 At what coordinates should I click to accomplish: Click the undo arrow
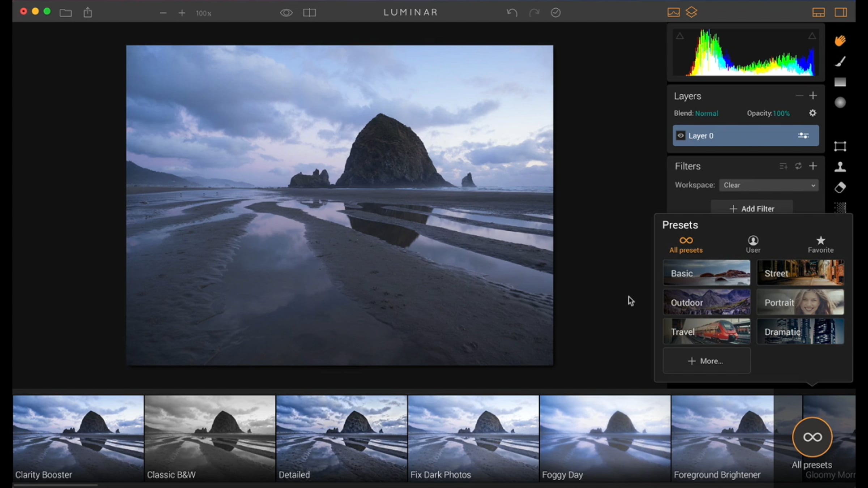[512, 13]
